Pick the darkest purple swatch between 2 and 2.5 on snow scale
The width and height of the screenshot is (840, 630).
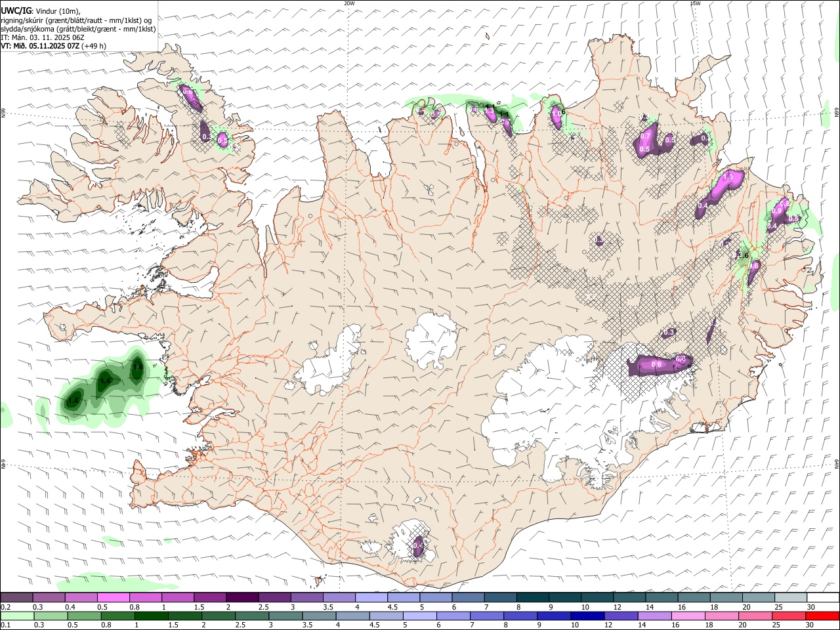tap(241, 598)
